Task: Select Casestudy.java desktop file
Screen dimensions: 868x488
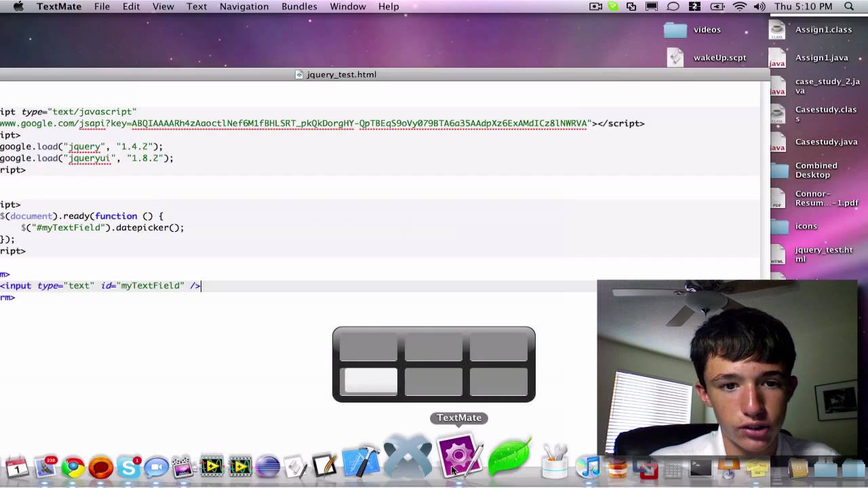Action: [x=814, y=142]
